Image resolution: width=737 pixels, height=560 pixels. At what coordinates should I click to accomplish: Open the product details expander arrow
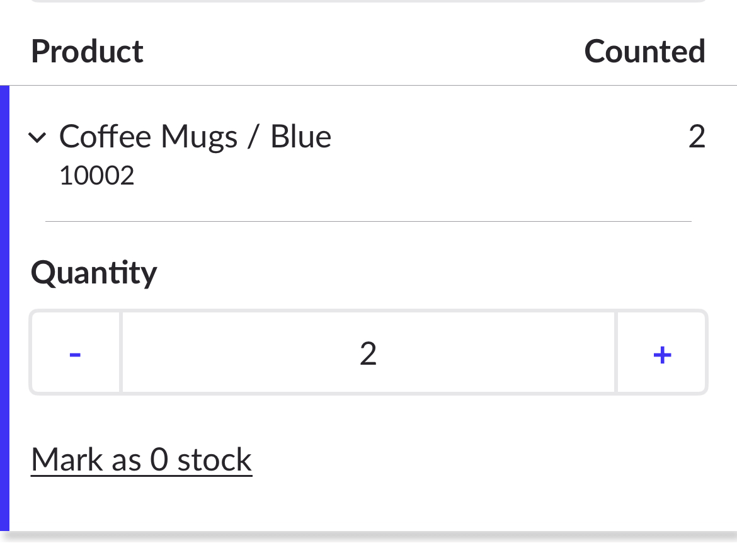coord(37,137)
